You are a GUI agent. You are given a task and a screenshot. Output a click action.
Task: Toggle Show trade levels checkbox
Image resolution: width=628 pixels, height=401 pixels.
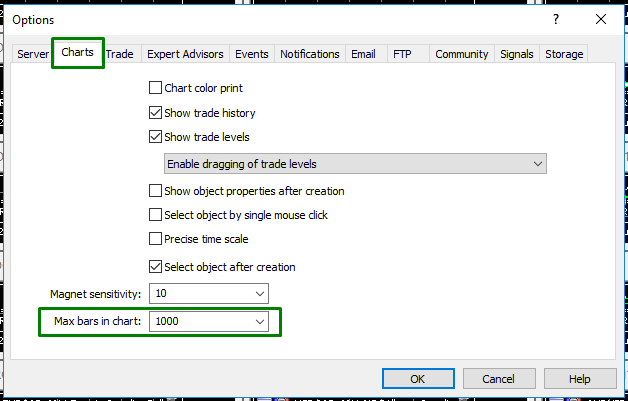(155, 137)
